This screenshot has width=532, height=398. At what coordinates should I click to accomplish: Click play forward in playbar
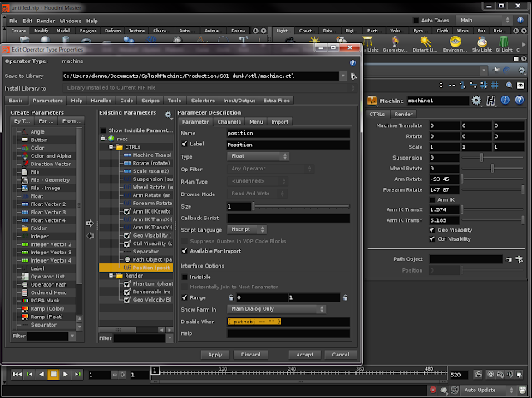66,374
